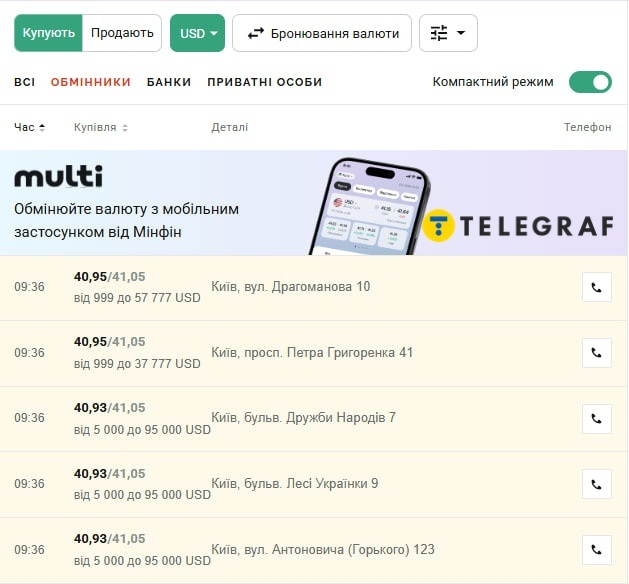Open the USD currency dropdown
The width and height of the screenshot is (629, 584).
(x=197, y=33)
